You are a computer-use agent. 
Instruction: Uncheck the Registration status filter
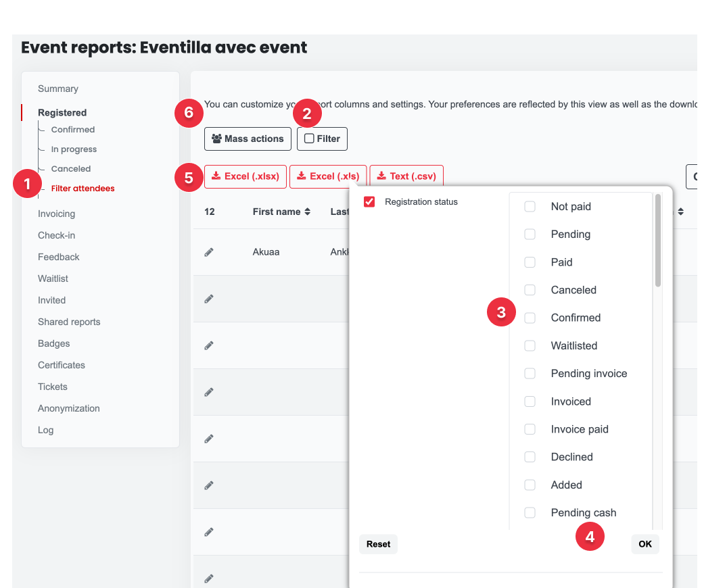click(369, 202)
